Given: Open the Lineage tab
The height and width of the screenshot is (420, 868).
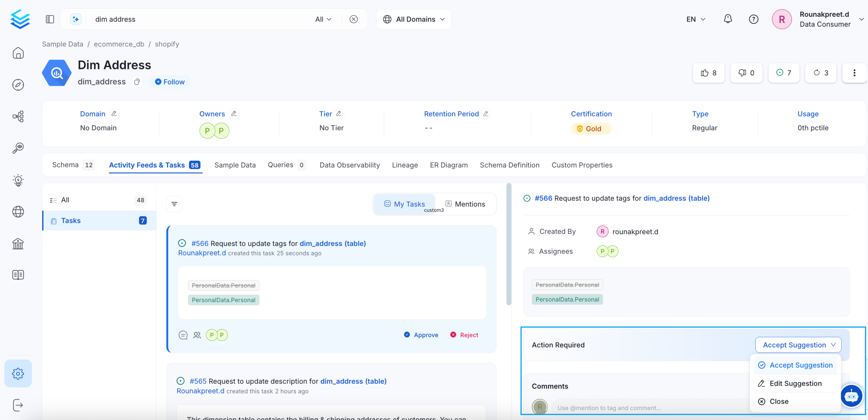Looking at the screenshot, I should pyautogui.click(x=405, y=165).
